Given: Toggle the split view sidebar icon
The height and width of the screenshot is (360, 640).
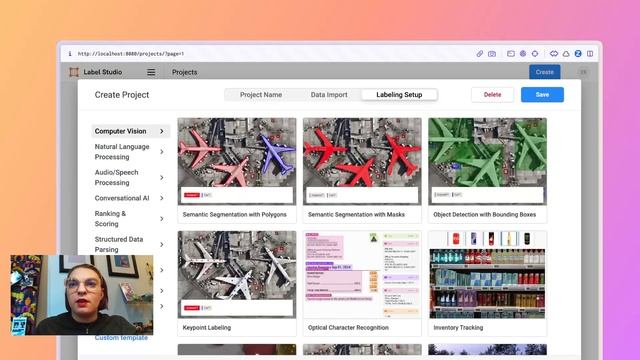Looking at the screenshot, I should [x=590, y=53].
